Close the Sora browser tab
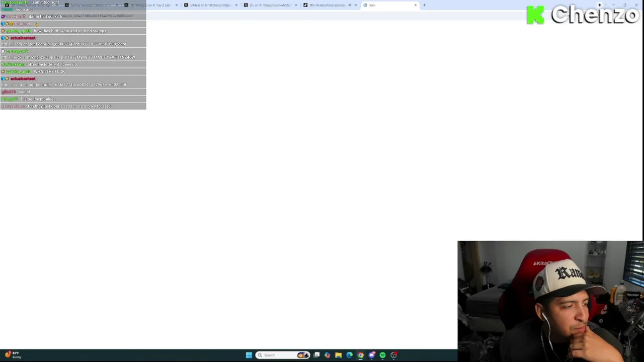The image size is (644, 362). (416, 5)
